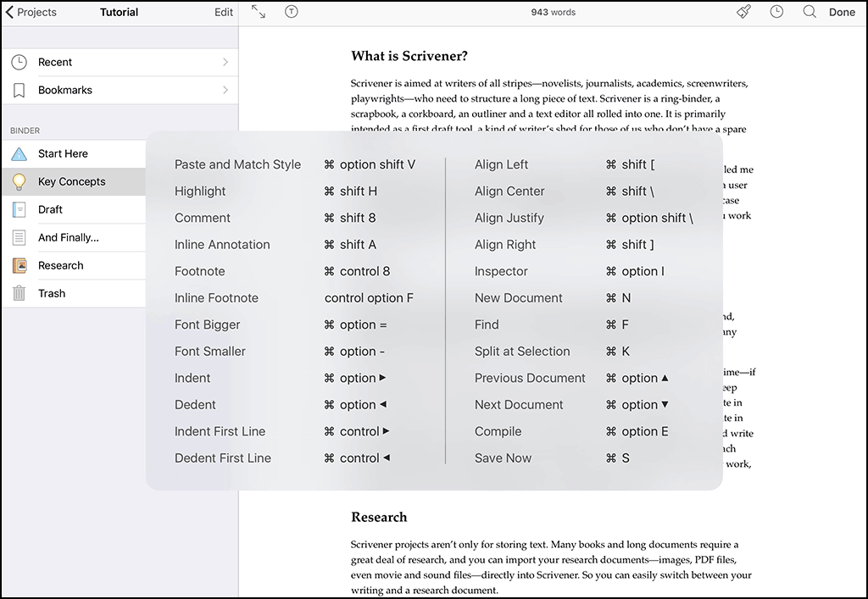Click 'Align Center' shortcut label
Viewport: 868px width, 599px height.
[509, 191]
